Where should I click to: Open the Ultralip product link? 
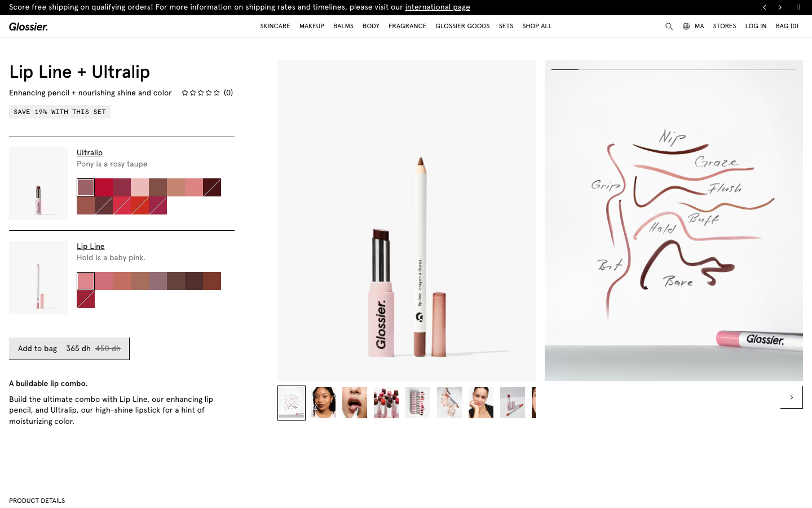point(90,152)
